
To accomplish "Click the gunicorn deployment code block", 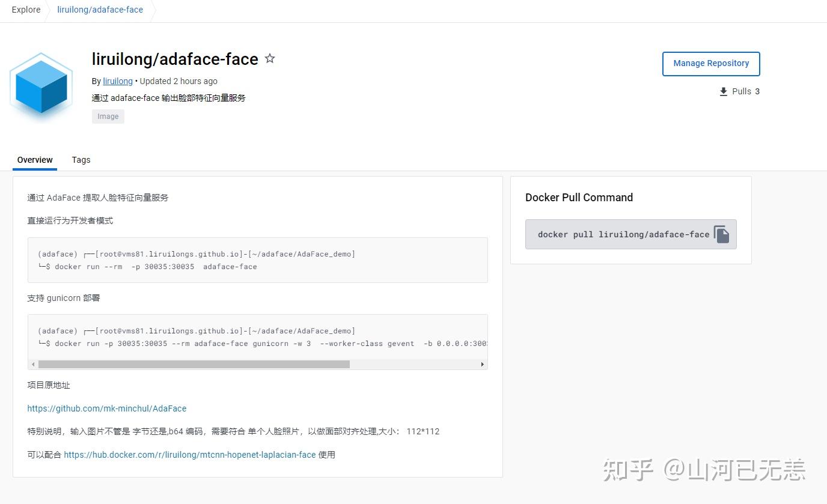I will [x=257, y=336].
